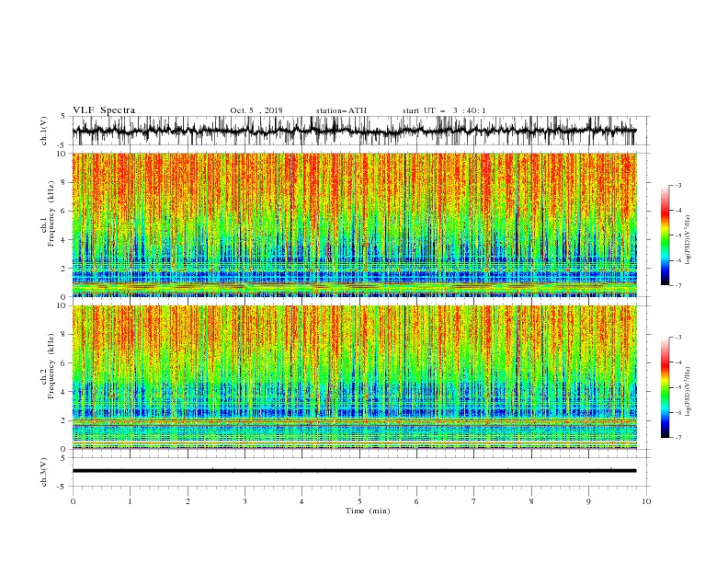Click the ch.2 PSD color bar
This screenshot has height=563, width=728.
point(665,387)
